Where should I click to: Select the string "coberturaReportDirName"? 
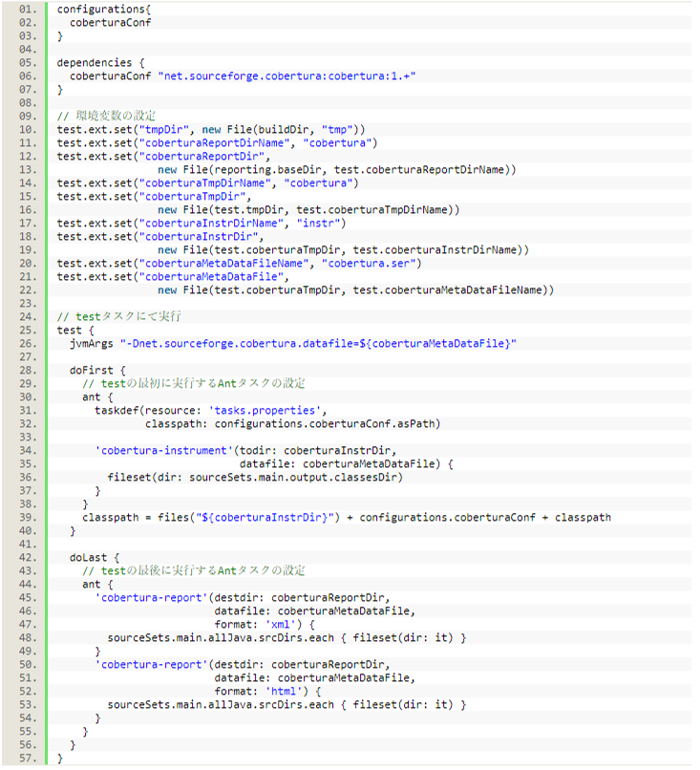[215, 143]
